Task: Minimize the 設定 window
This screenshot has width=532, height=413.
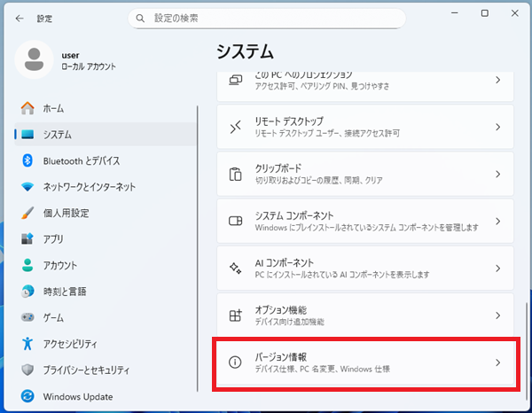Action: (x=455, y=13)
